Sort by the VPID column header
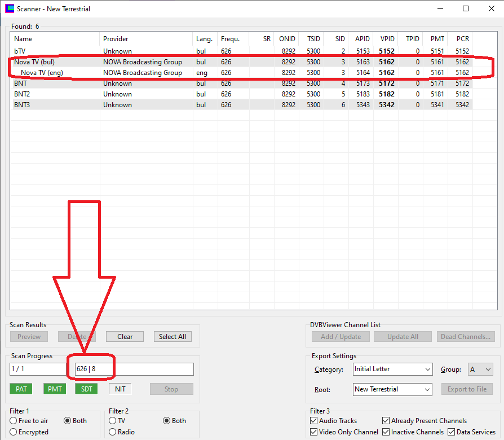 pyautogui.click(x=386, y=39)
